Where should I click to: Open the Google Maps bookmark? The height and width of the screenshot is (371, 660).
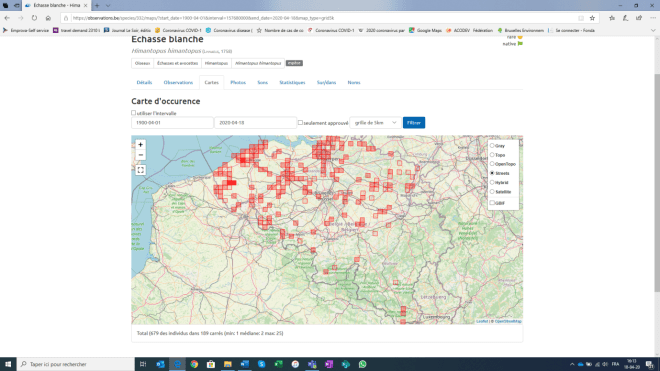pos(425,30)
